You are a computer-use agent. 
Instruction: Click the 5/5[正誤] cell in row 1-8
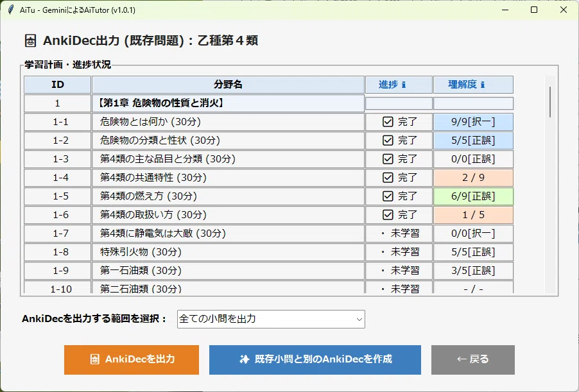coord(473,252)
